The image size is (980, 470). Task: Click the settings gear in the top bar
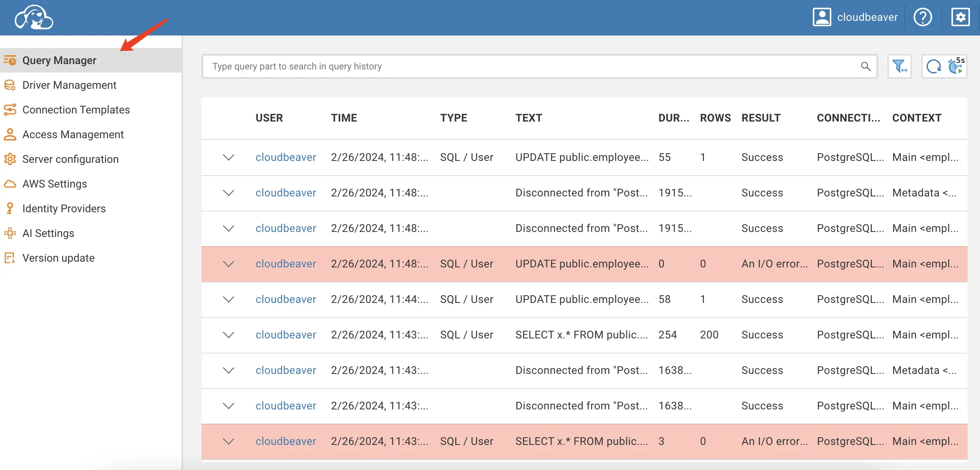coord(960,17)
